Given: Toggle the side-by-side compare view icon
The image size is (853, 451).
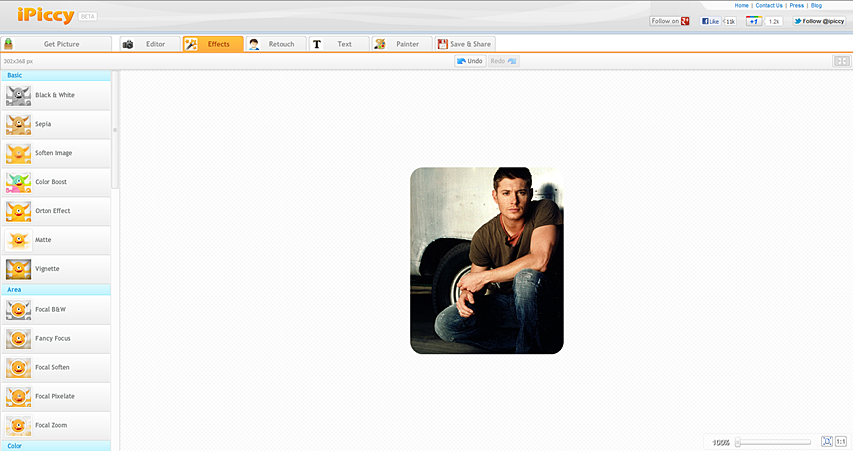Looking at the screenshot, I should (x=842, y=61).
